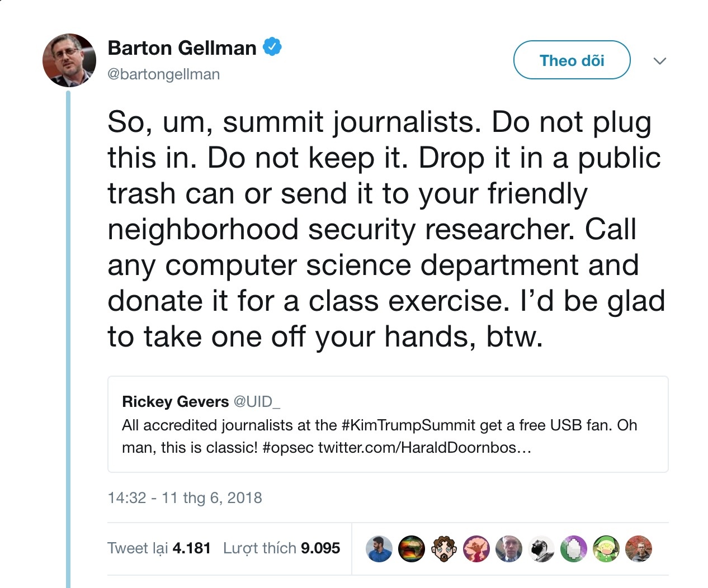Click the @bartongellman handle

coord(163,74)
